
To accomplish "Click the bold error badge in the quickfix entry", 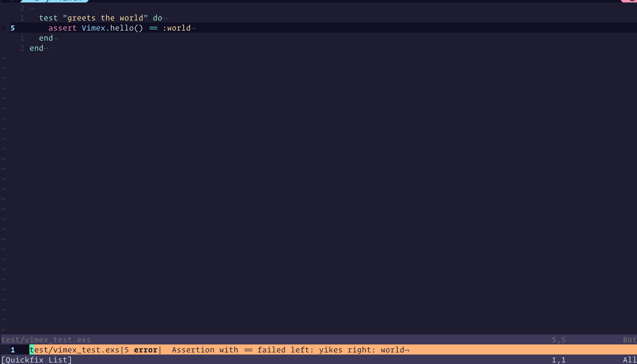I will [145, 350].
